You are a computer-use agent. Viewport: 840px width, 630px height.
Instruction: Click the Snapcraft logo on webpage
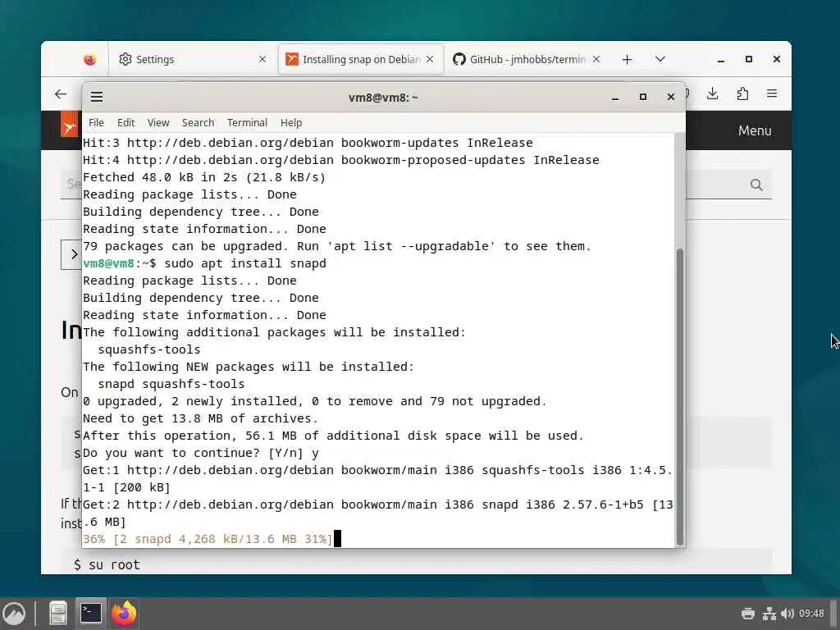[x=70, y=125]
